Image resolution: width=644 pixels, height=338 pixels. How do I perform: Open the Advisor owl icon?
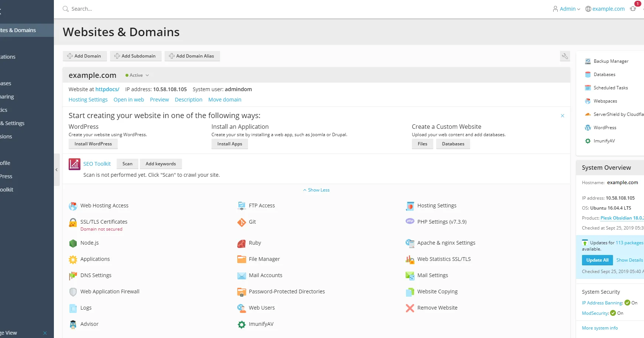point(73,324)
